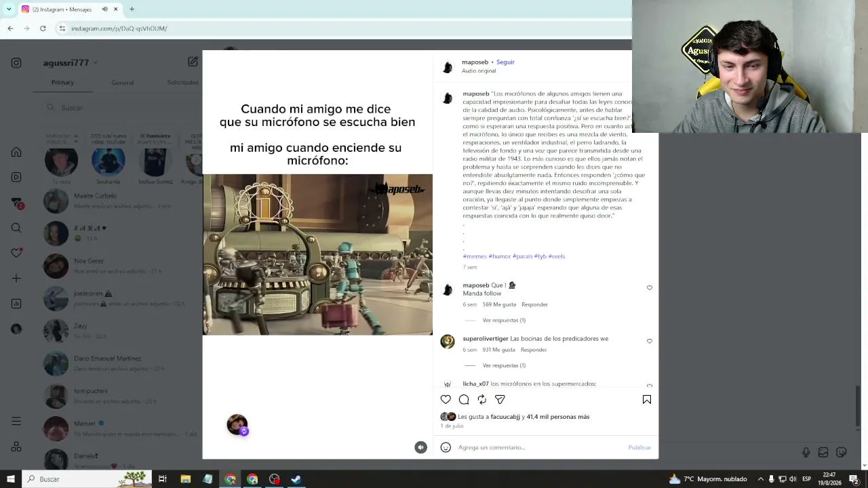Viewport: 868px width, 488px height.
Task: Open a new Chrome tab
Action: [132, 9]
